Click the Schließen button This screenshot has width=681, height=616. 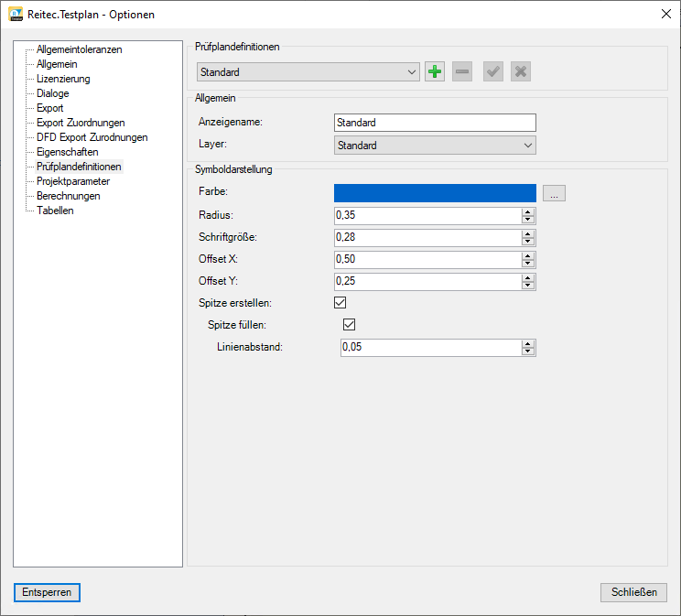(x=633, y=592)
